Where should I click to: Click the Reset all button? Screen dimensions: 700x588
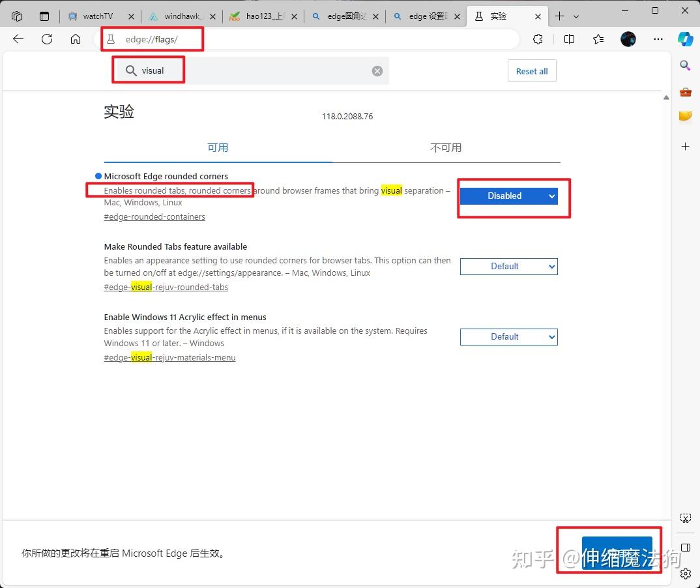(532, 70)
